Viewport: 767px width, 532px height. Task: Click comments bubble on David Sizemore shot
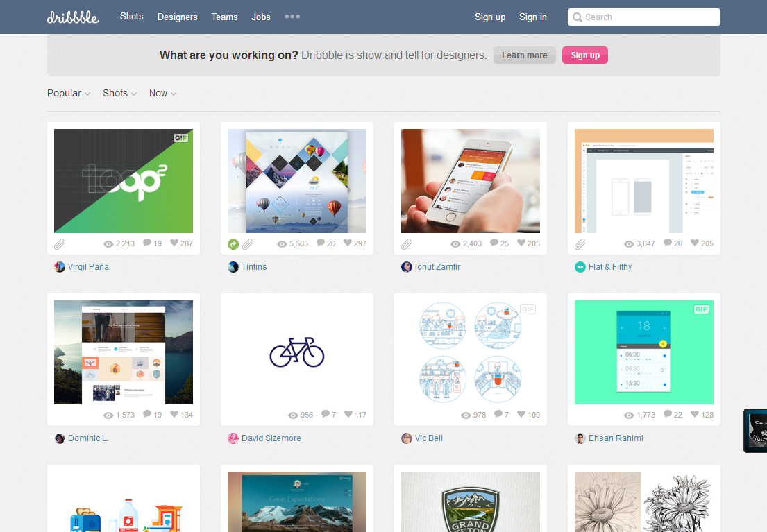[326, 413]
